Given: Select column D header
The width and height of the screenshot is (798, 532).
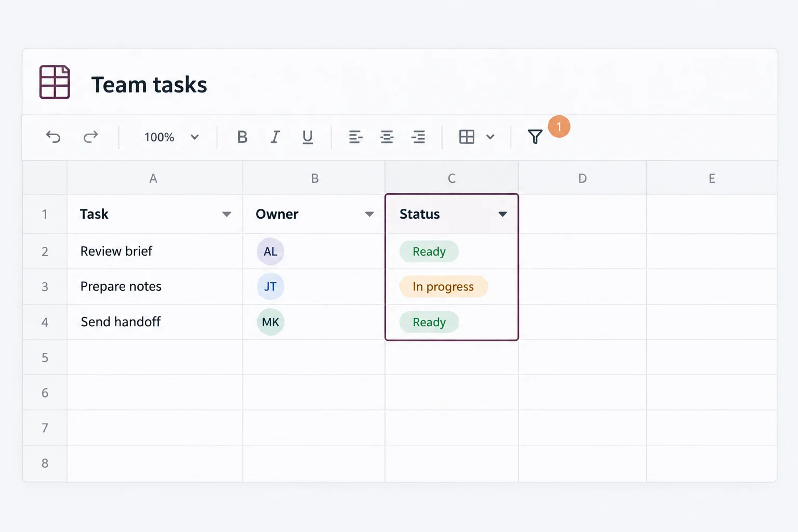Looking at the screenshot, I should [x=582, y=178].
